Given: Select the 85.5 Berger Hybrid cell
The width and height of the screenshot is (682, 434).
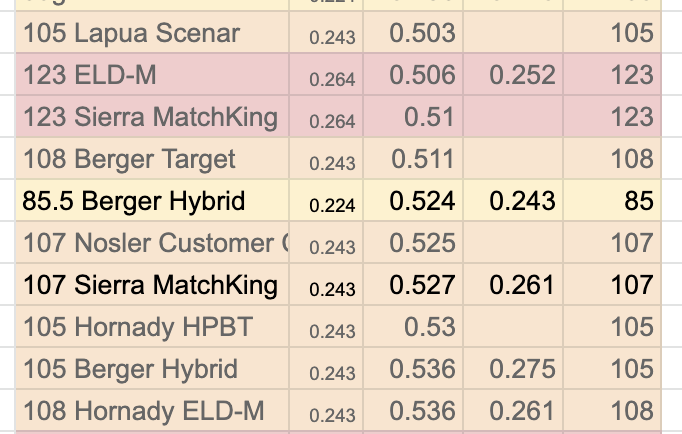Looking at the screenshot, I should pyautogui.click(x=152, y=200).
